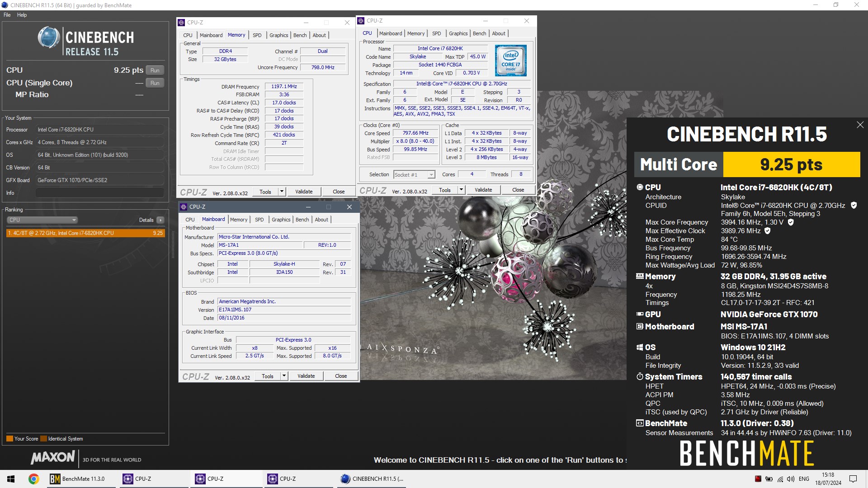Click the Your Score legend swatch

[x=9, y=439]
